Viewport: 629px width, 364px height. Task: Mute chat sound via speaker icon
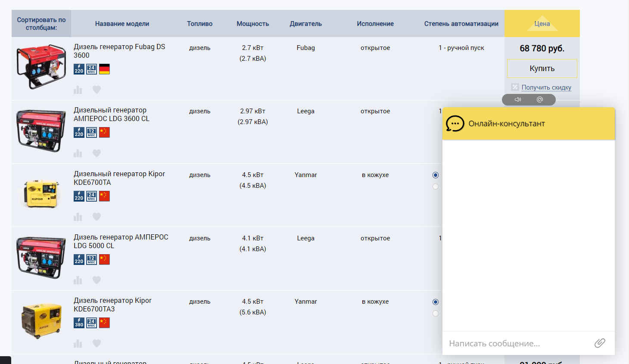[x=518, y=100]
